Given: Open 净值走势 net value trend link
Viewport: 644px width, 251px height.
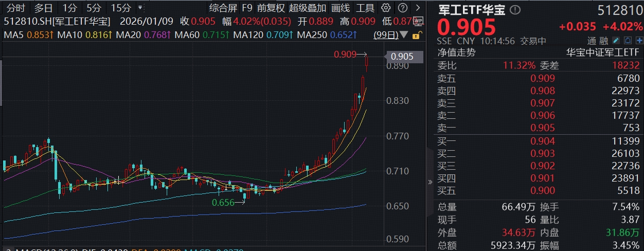Looking at the screenshot, I should click(456, 52).
